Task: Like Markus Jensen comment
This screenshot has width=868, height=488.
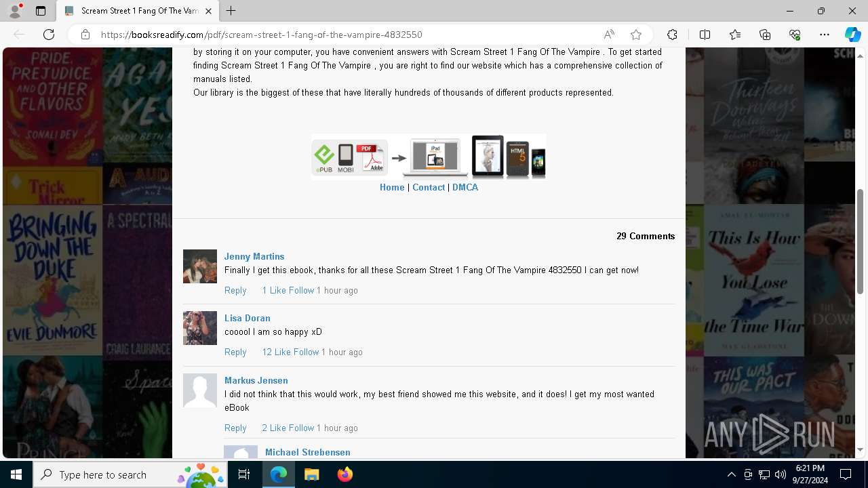Action: [x=274, y=428]
